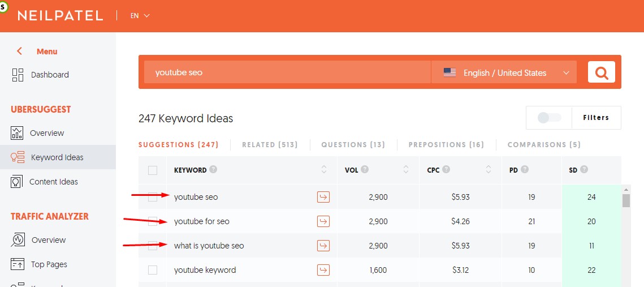644x287 pixels.
Task: Open Top Pages in sidebar
Action: pos(49,264)
